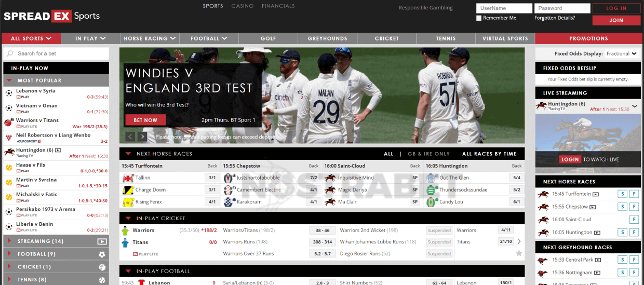Screen dimensions: 644x285
Task: Open the Forgotten Details link
Action: click(555, 18)
